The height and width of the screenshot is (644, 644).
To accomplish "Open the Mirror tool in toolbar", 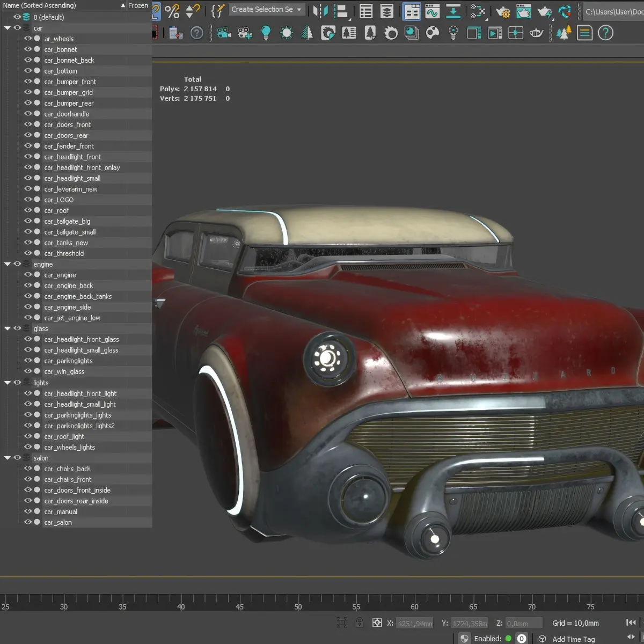I will click(x=320, y=11).
